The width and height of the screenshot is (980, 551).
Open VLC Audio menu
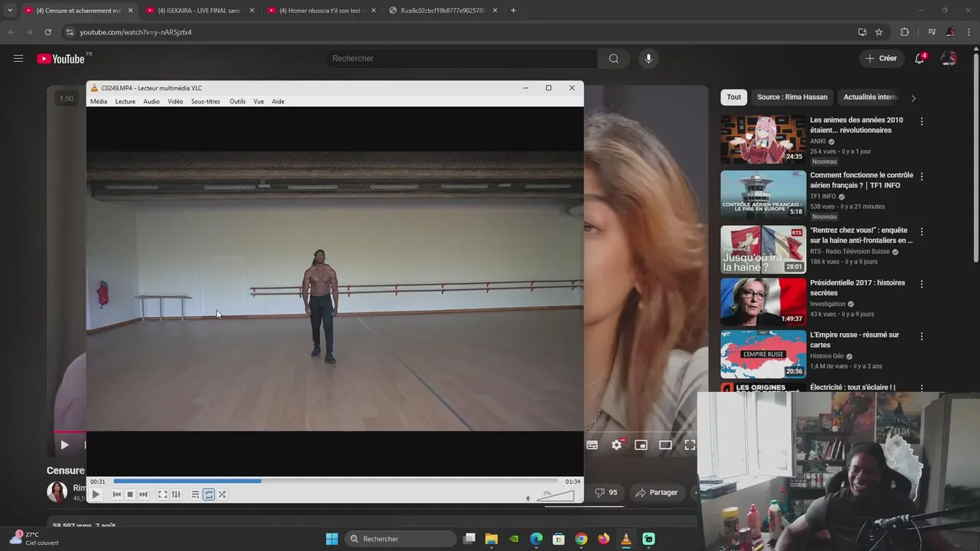pos(152,102)
